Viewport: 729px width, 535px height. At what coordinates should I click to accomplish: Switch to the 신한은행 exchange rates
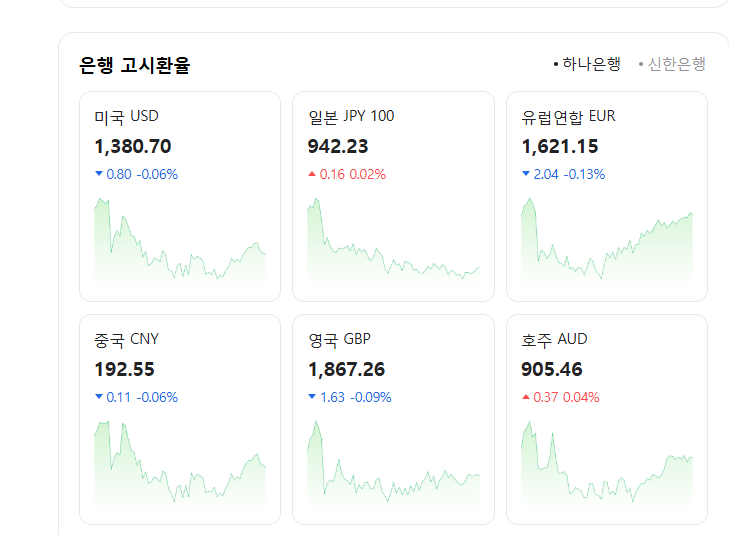tap(676, 64)
